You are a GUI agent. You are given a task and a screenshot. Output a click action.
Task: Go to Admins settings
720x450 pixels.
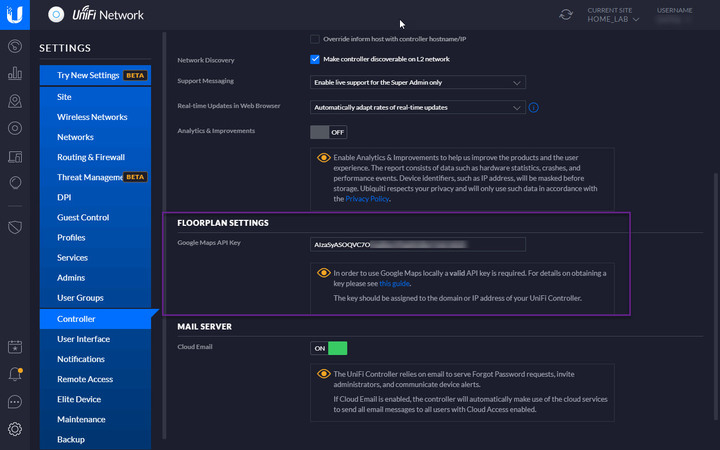96,278
